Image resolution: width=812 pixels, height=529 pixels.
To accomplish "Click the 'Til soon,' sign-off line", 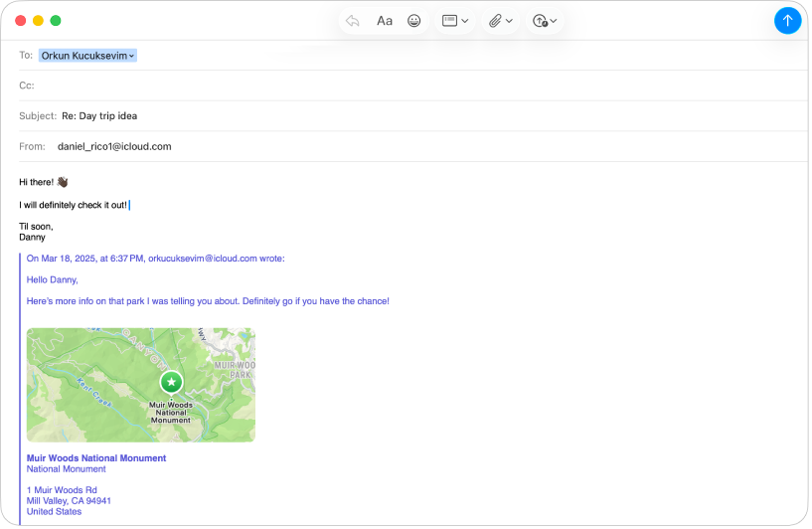I will click(36, 227).
